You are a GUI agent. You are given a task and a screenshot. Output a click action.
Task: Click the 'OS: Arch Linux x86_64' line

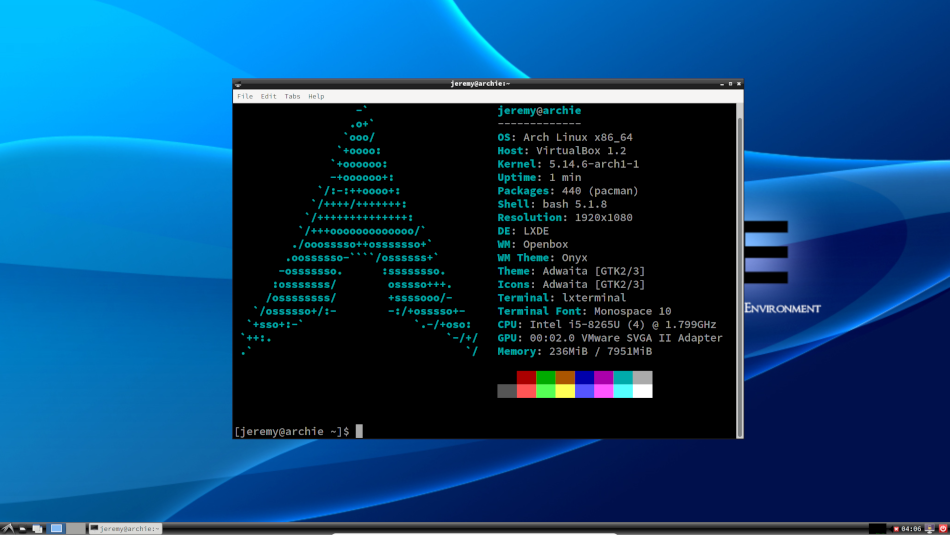click(565, 138)
